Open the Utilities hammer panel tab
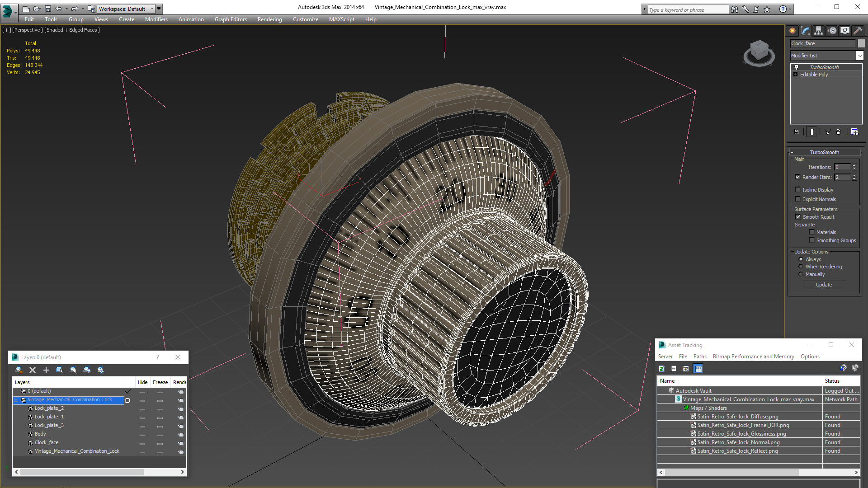 (x=858, y=31)
